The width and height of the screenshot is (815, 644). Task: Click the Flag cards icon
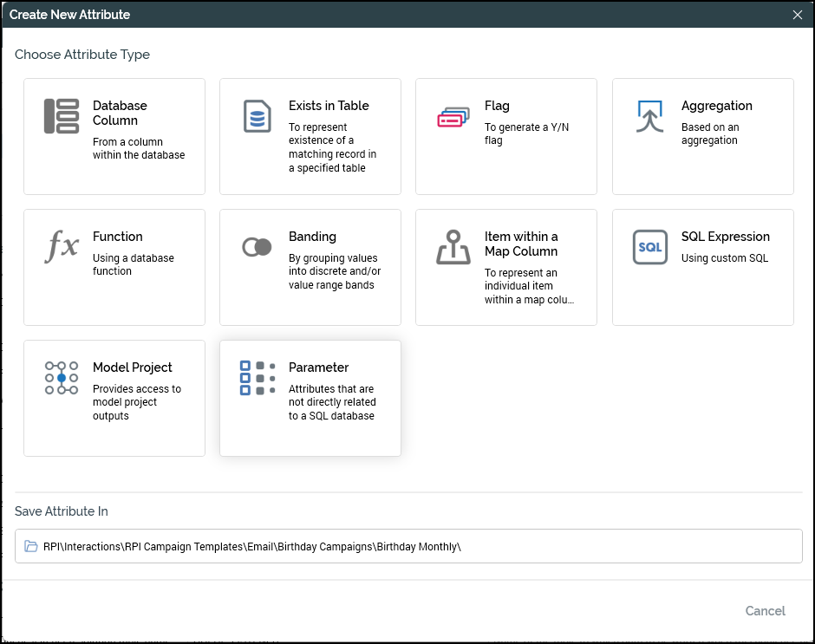pyautogui.click(x=453, y=116)
